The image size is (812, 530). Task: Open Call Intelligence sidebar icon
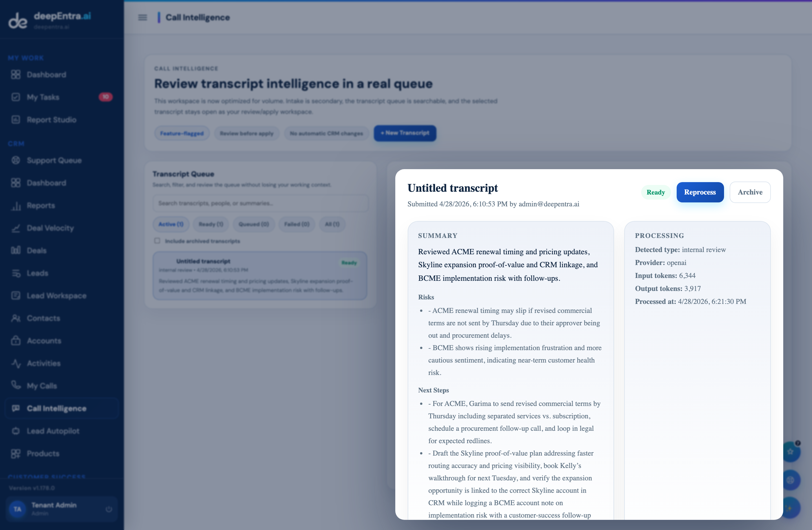pos(16,408)
